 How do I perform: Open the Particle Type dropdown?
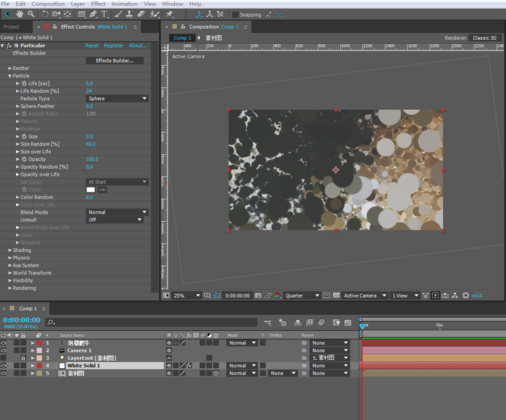click(x=117, y=99)
